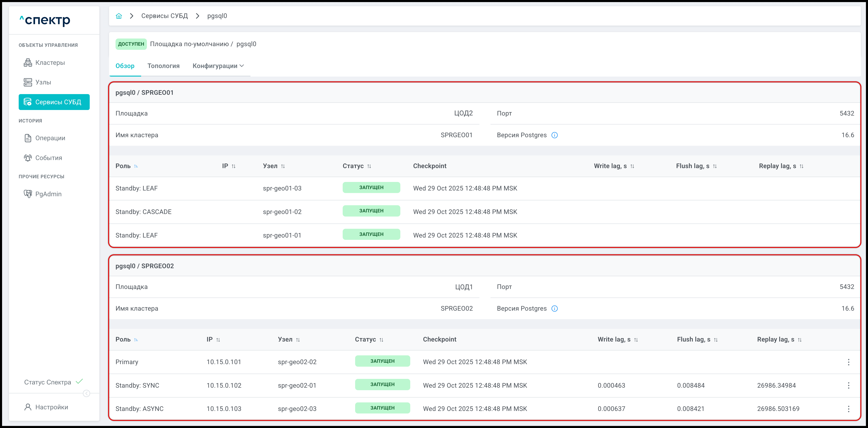Click the home icon in breadcrumb

119,16
